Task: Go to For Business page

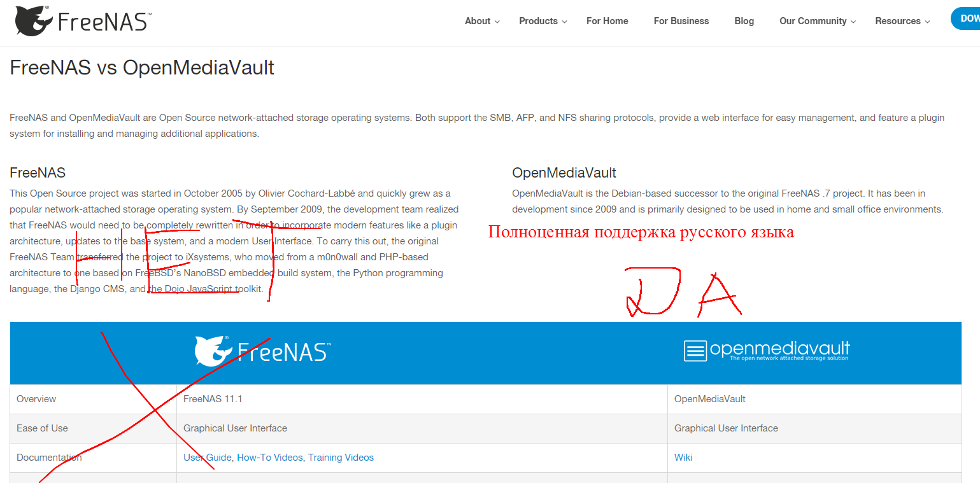Action: (681, 21)
